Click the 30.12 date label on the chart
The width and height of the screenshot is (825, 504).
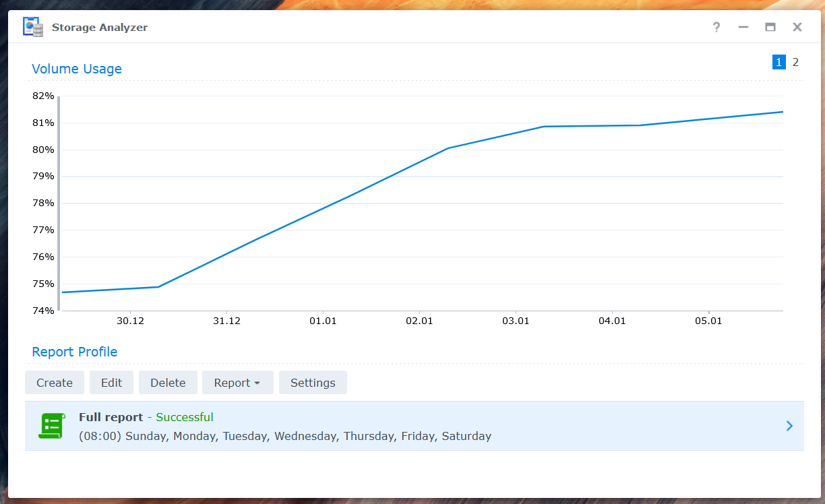[130, 321]
